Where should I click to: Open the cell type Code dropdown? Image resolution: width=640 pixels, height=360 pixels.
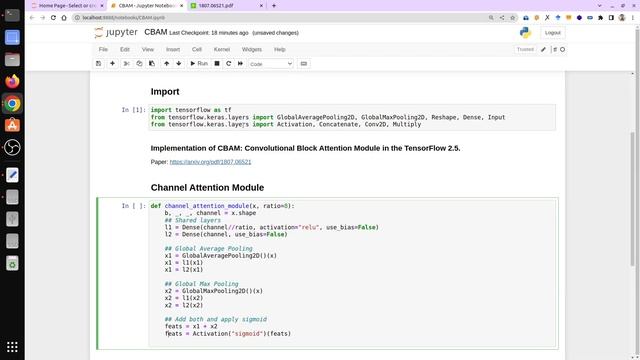point(271,64)
